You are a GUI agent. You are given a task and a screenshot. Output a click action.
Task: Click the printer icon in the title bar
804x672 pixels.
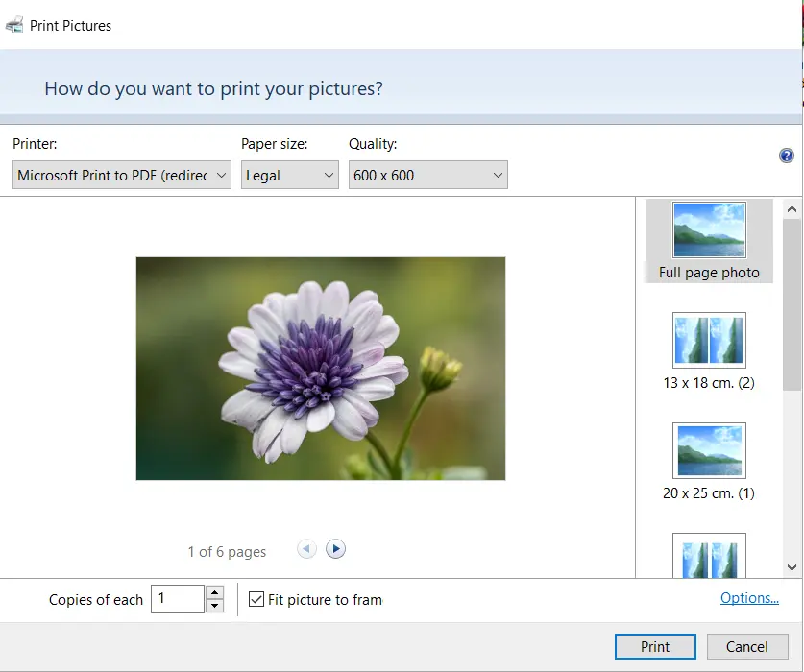(13, 25)
